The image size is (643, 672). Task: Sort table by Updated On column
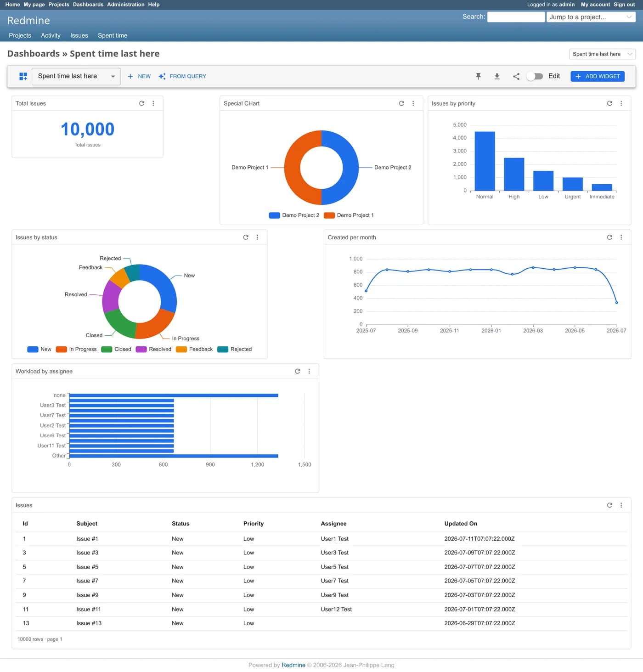[x=461, y=524]
